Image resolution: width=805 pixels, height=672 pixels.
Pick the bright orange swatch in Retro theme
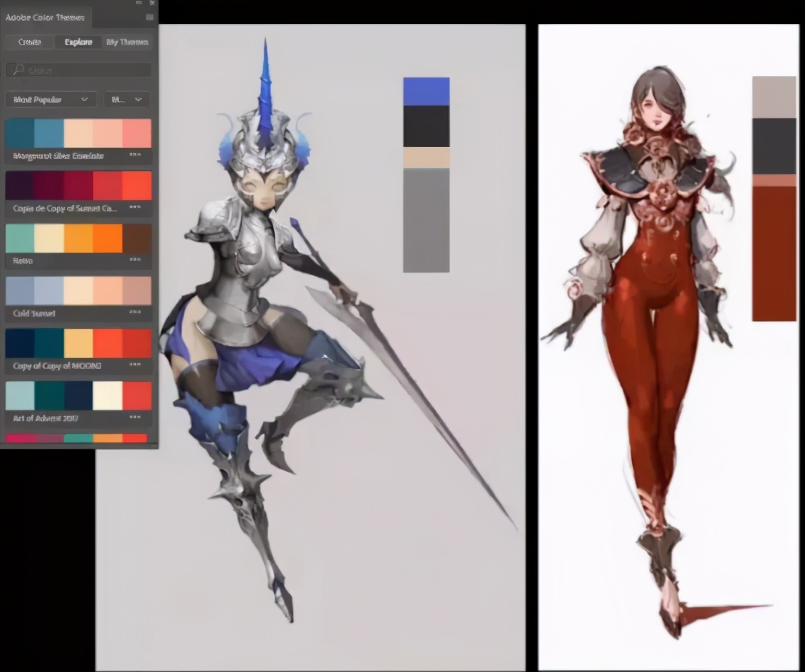[x=107, y=238]
